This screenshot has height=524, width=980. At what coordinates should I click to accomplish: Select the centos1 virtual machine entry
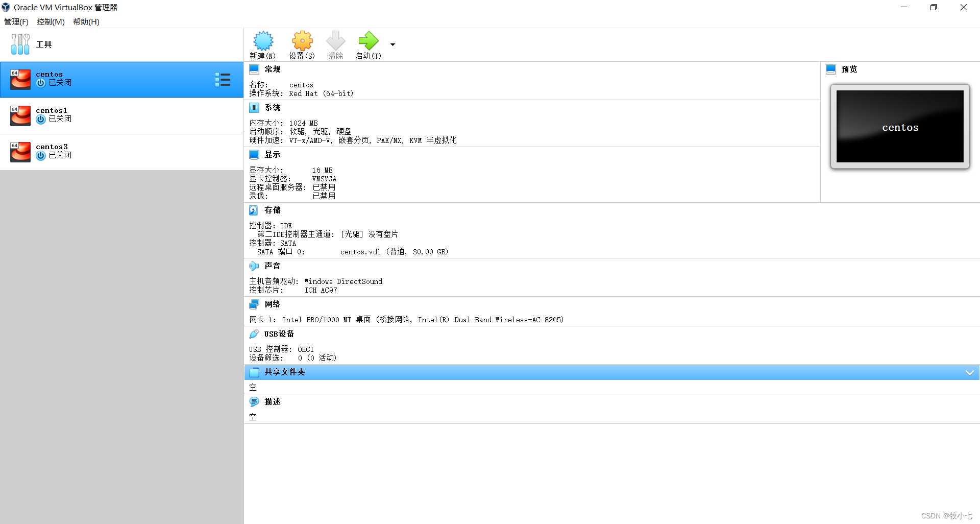click(121, 116)
